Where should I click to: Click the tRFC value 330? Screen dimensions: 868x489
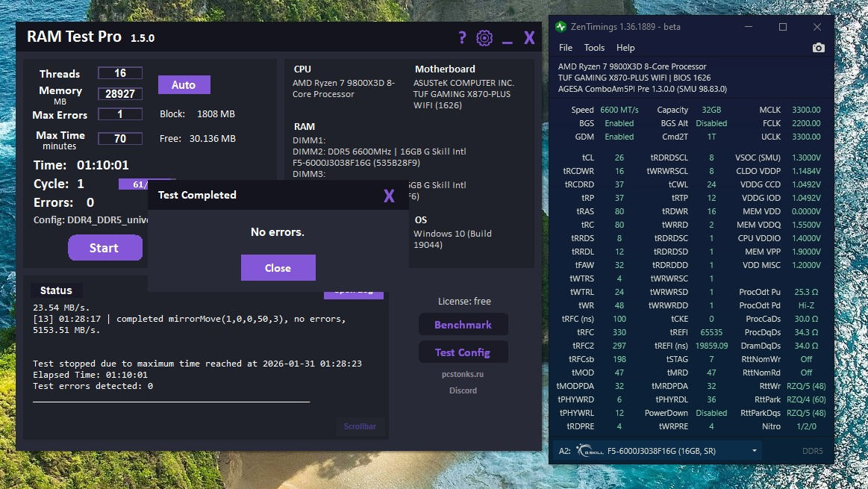pos(619,332)
